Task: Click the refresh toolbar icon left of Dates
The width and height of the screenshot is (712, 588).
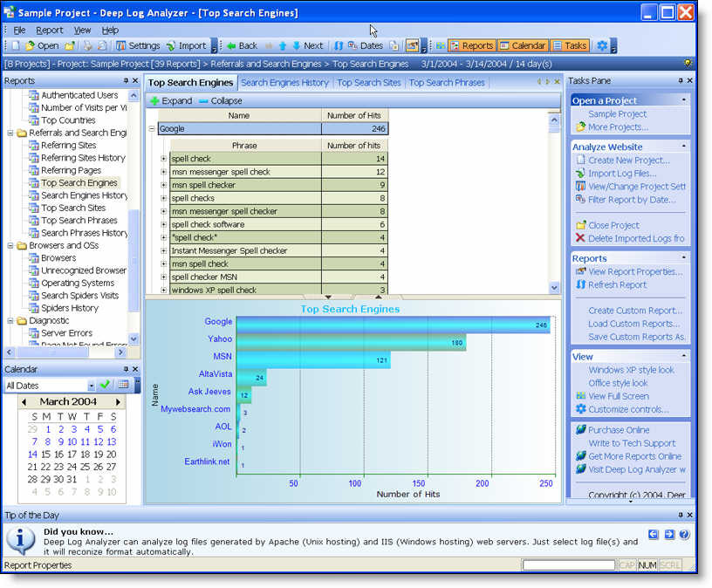Action: tap(339, 46)
